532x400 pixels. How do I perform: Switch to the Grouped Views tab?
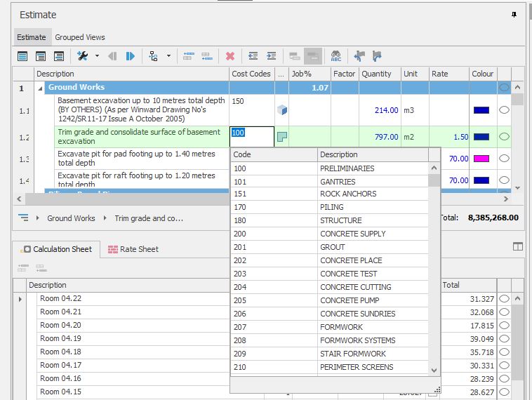click(80, 37)
